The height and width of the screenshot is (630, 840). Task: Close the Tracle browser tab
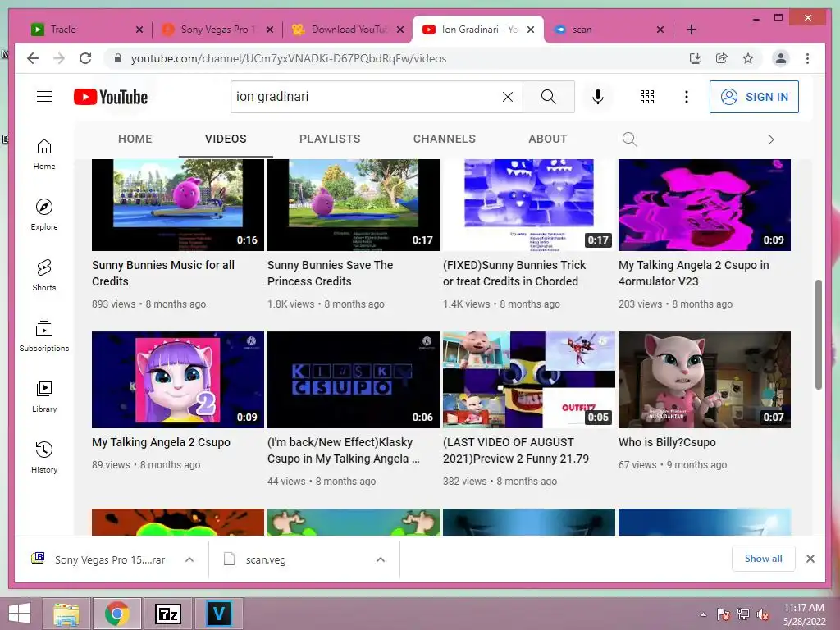(139, 30)
